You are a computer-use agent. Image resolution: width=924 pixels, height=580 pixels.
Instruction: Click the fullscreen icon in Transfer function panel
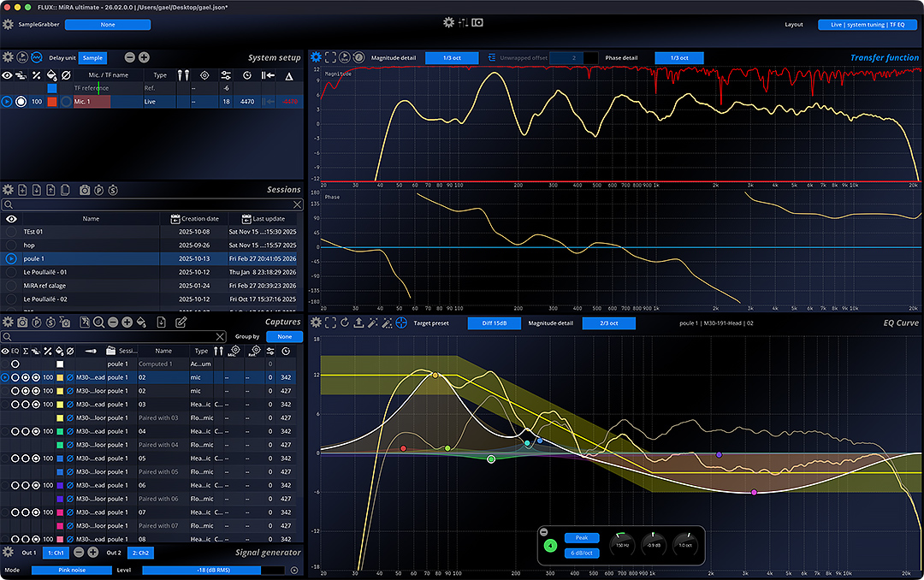point(330,57)
